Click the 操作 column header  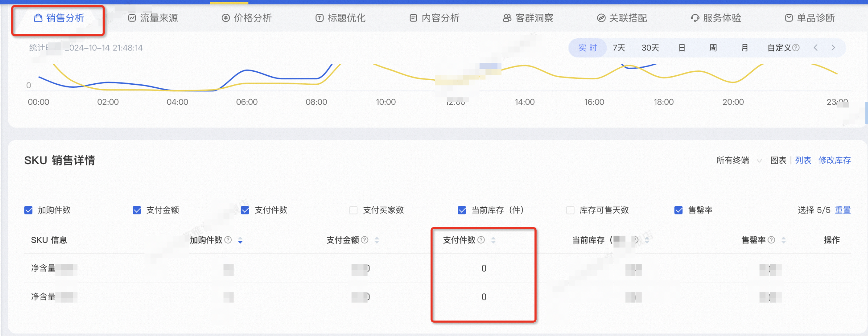(x=832, y=240)
